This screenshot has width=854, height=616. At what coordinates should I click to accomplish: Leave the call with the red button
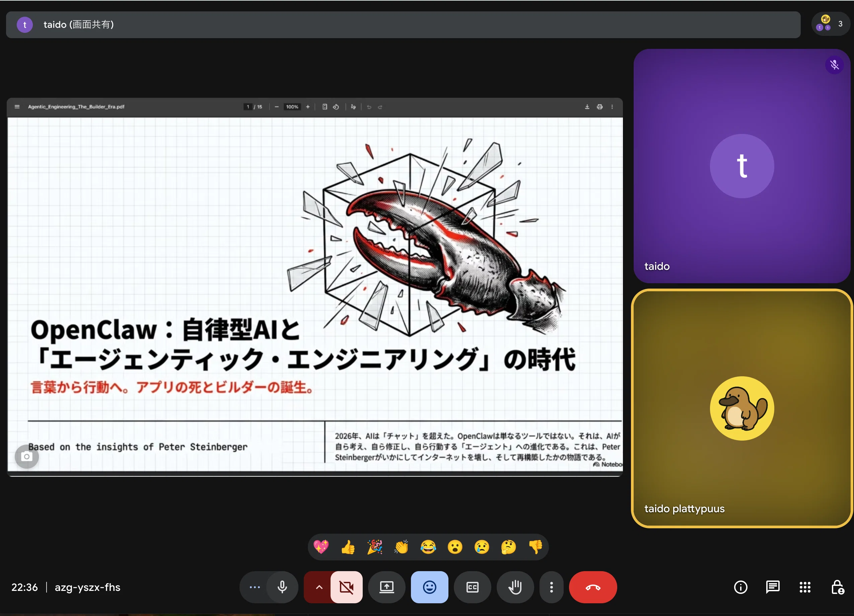coord(593,587)
